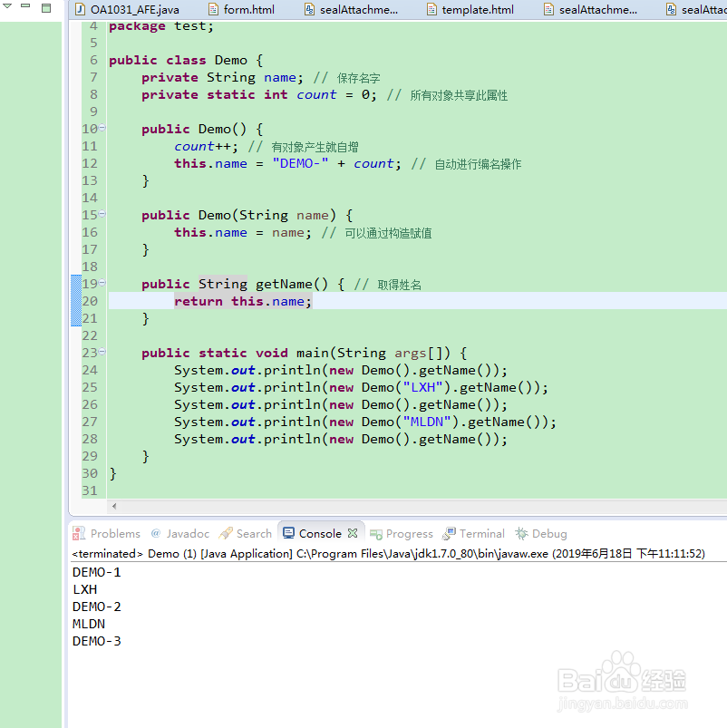Click the Problems tab icon
727x728 pixels.
tap(79, 533)
